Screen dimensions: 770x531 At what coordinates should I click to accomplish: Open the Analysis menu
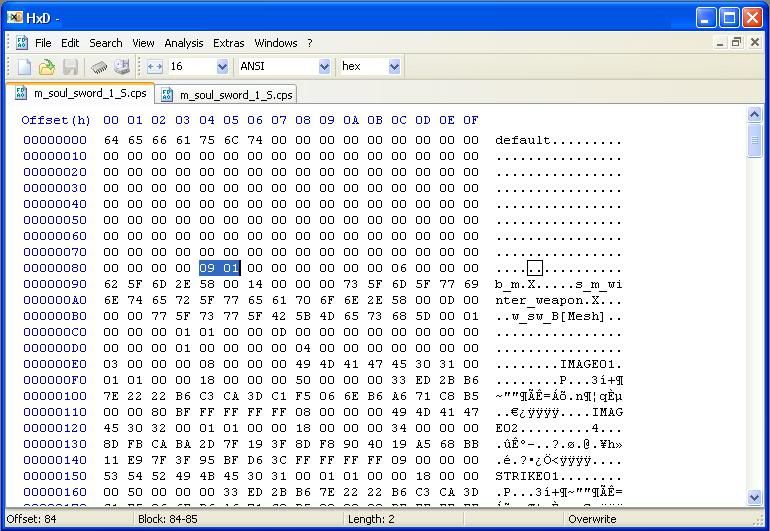[x=183, y=43]
